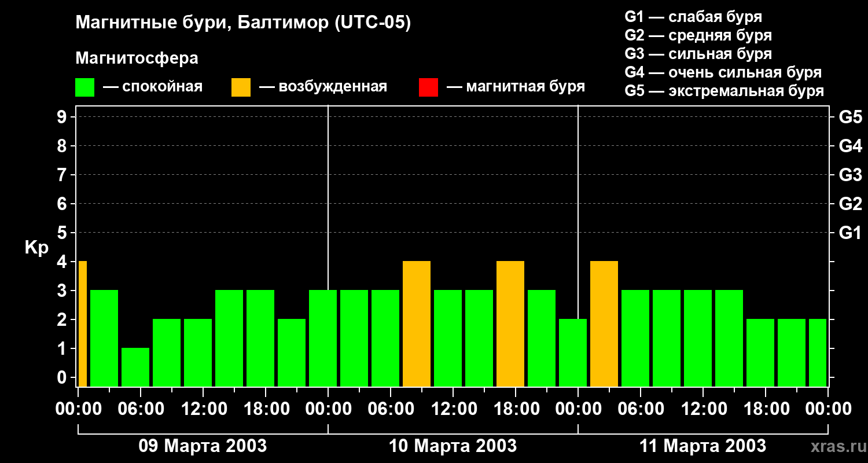
Task: Select the narrow orange bar on 09 Марта 2003
Action: click(82, 324)
